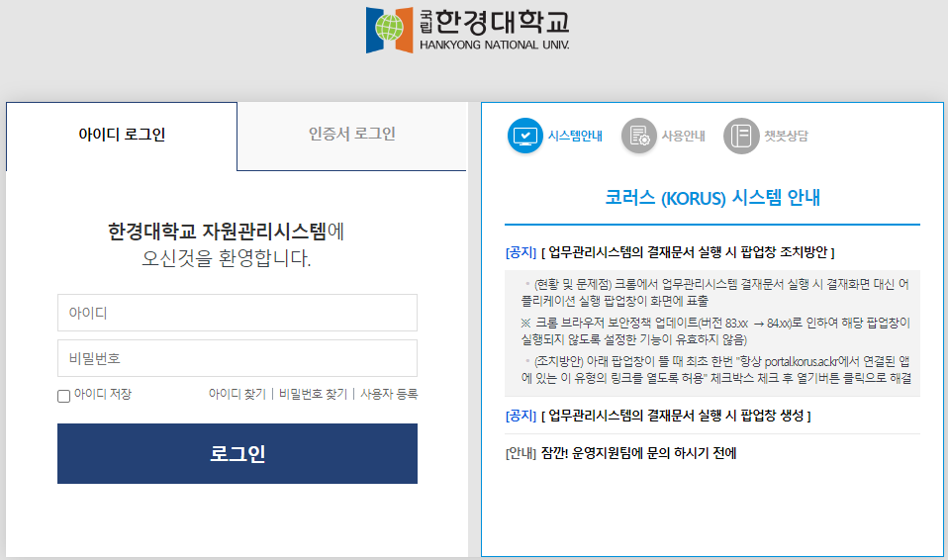This screenshot has height=560, width=948.
Task: Click the Hankyong National University logo
Action: coord(467,30)
